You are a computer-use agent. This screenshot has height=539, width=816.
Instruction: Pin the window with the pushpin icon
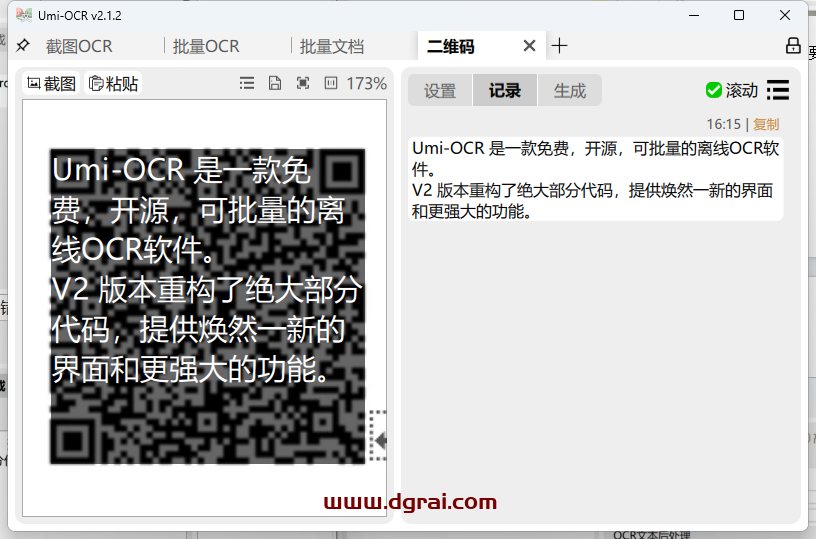click(x=22, y=46)
